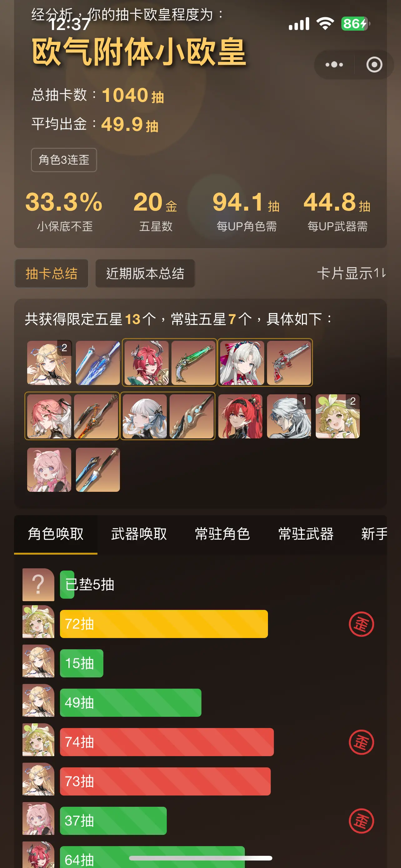Open the 武器唤取 tab
The image size is (401, 868).
139,534
